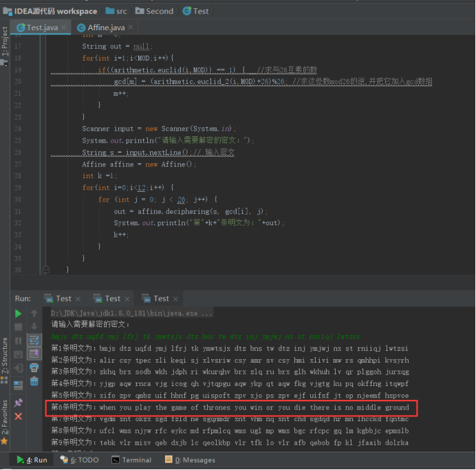Click the 'k++;' code line
The image size is (476, 470).
pyautogui.click(x=121, y=235)
